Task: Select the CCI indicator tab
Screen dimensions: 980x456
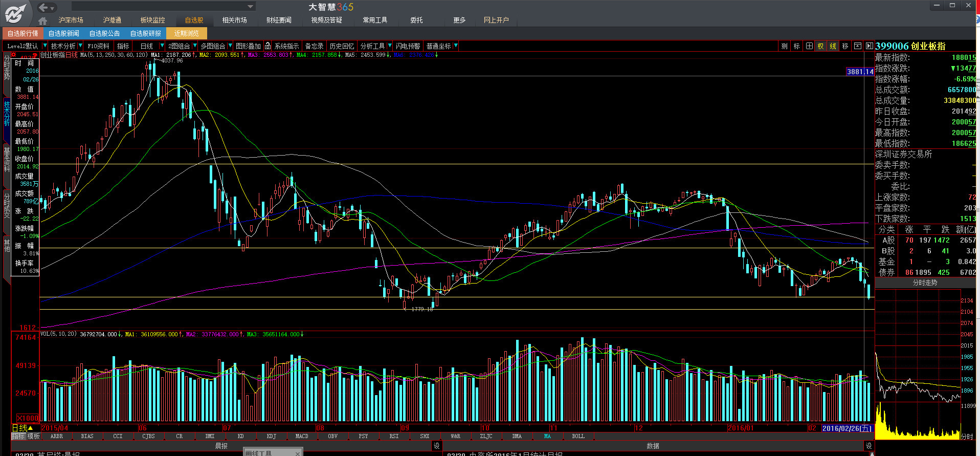Action: pyautogui.click(x=118, y=437)
